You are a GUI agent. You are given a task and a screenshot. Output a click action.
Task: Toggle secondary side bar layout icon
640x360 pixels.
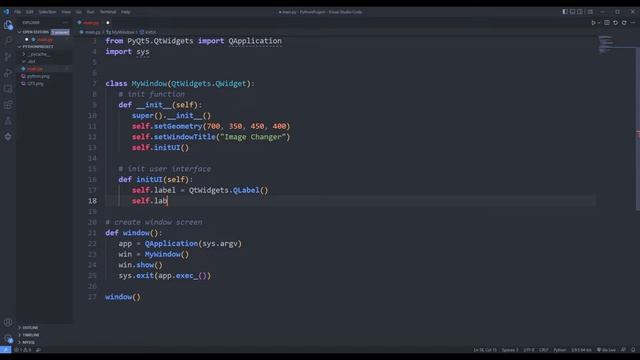[x=580, y=12]
